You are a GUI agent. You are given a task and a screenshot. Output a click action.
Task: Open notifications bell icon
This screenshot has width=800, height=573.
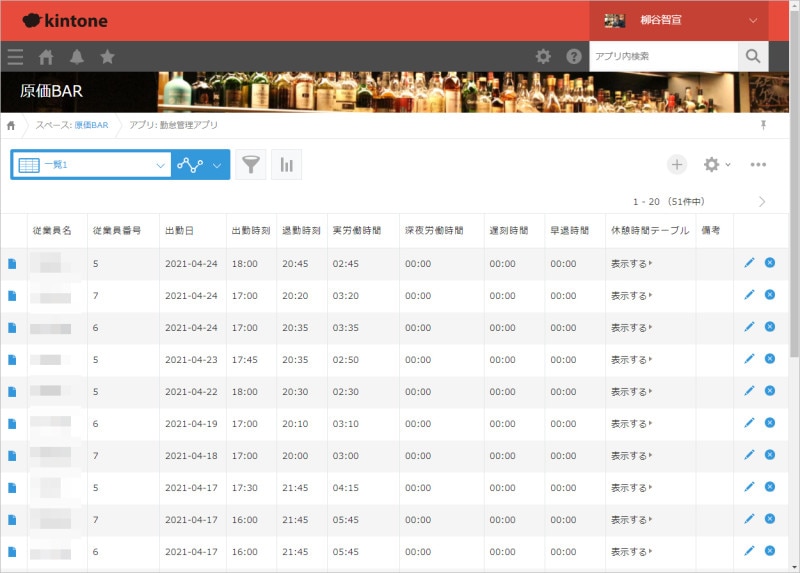pos(77,57)
